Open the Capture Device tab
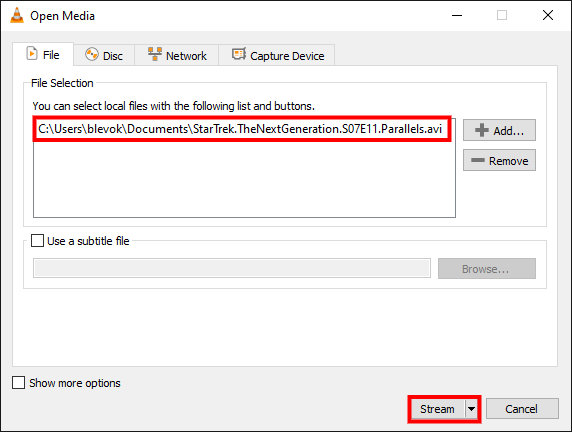Viewport: 572px width, 432px height. point(277,55)
